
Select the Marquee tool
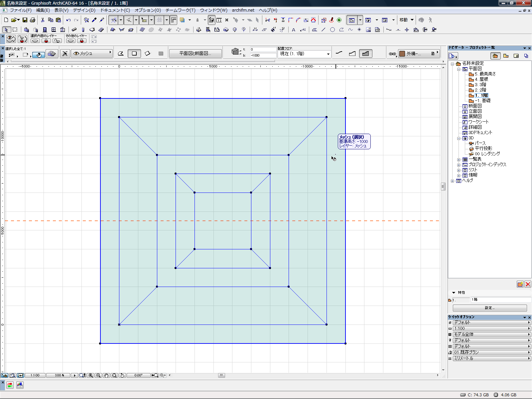tap(15, 30)
